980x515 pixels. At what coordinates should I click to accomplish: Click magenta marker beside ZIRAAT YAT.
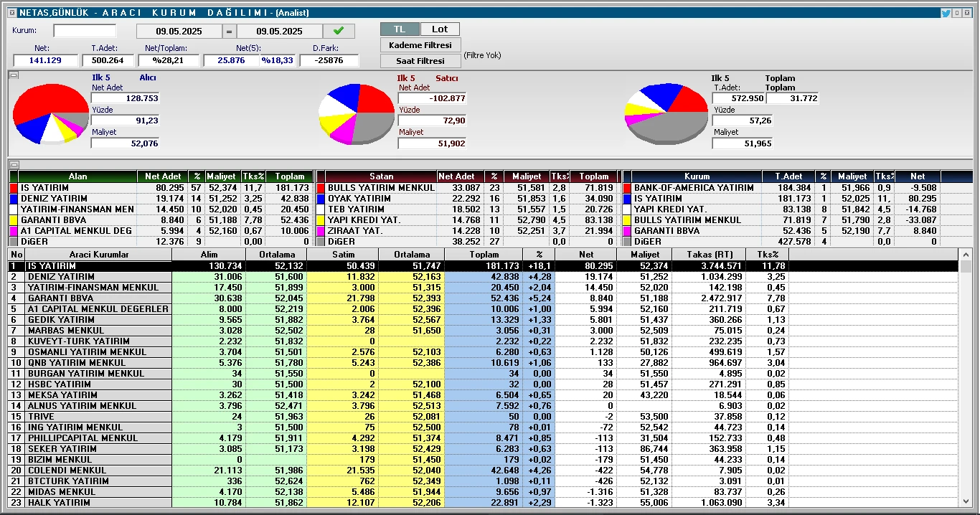coord(321,231)
